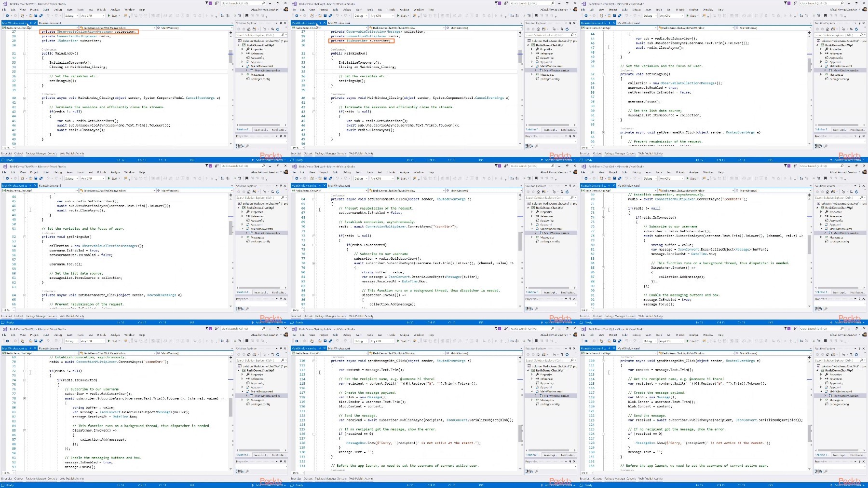Image resolution: width=868 pixels, height=488 pixels.
Task: Toggle Solution Explorer pin, frame with boxed ISubscriber line
Action: click(570, 23)
